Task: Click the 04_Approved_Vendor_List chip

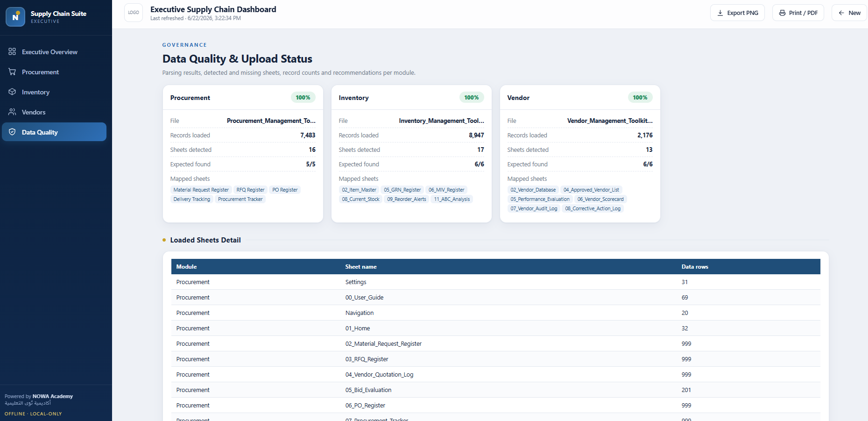Action: pos(591,190)
